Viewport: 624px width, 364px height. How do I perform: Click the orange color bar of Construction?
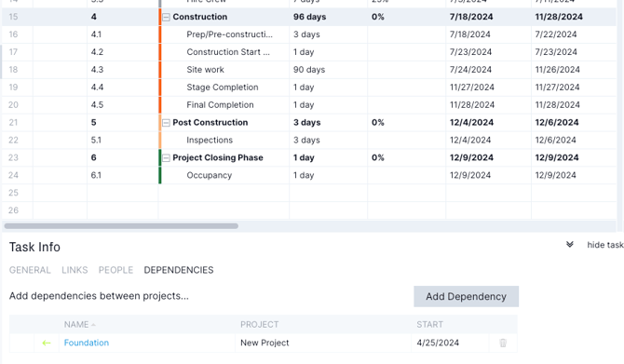coord(160,17)
